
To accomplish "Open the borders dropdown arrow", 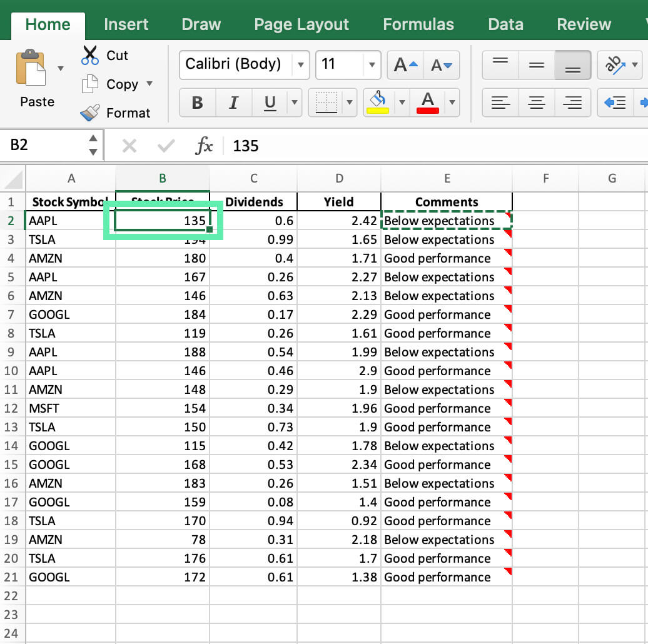I will click(350, 103).
